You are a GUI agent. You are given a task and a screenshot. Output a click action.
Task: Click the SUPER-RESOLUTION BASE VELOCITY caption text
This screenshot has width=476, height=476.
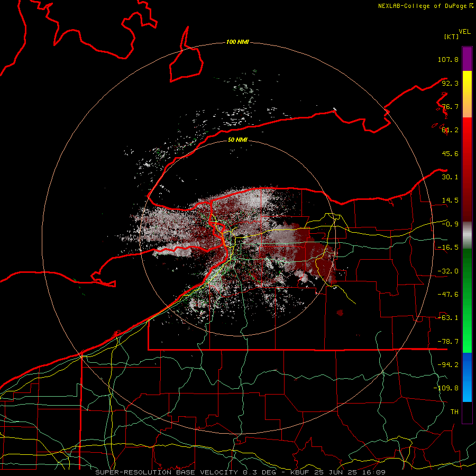tap(168, 472)
